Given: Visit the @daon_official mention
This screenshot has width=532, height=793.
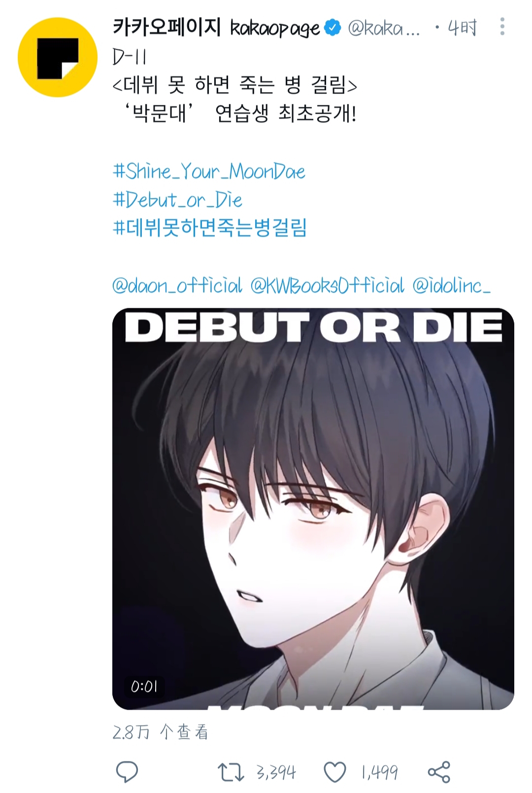Looking at the screenshot, I should [177, 285].
